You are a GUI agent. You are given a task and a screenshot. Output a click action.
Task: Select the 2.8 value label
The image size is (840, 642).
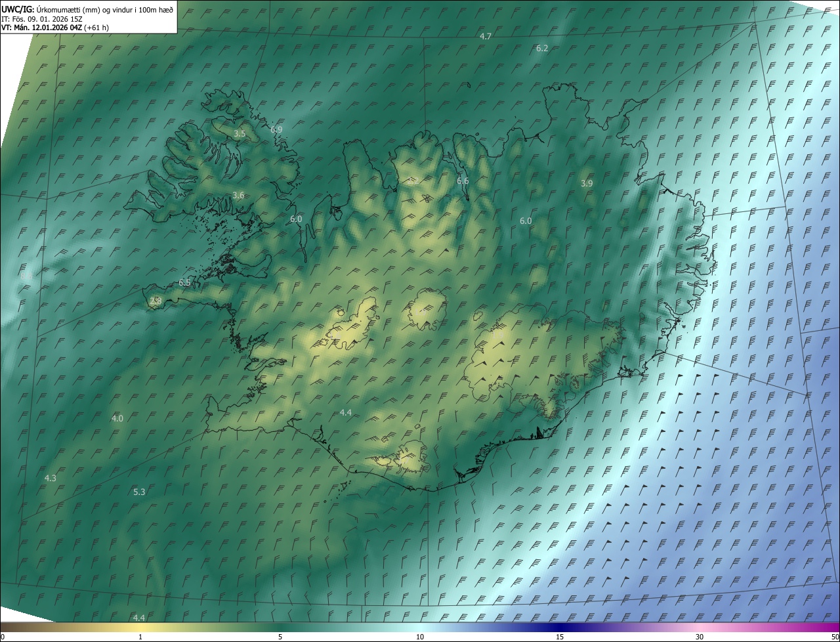[156, 301]
